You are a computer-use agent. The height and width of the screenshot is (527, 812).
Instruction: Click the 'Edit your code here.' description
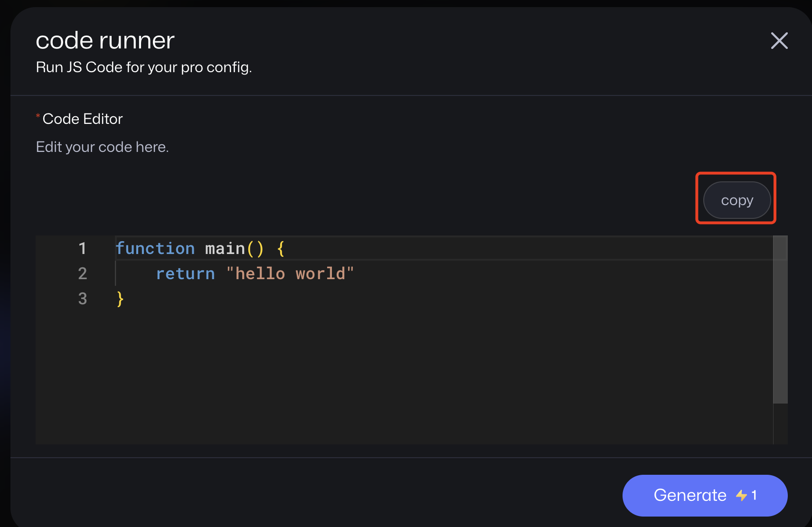(103, 147)
